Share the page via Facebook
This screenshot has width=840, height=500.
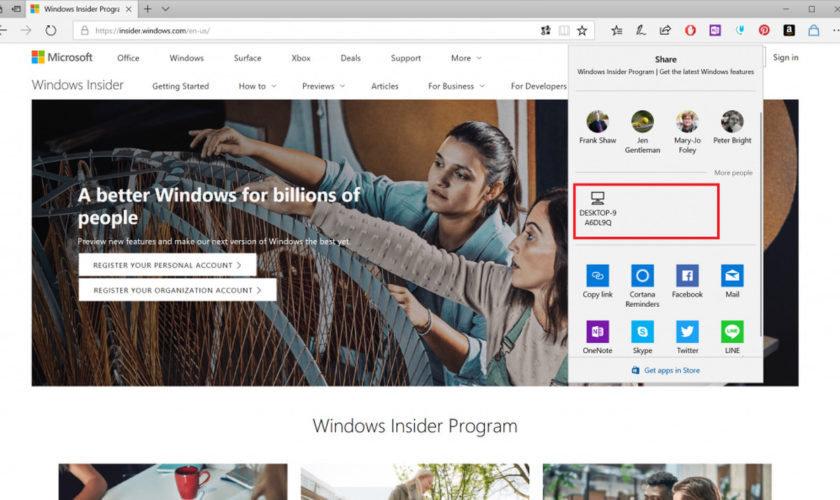[687, 276]
